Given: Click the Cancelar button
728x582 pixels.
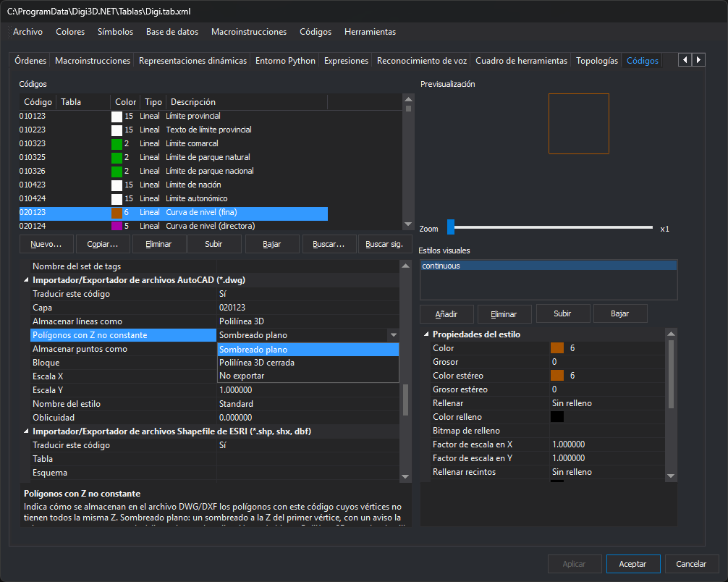Looking at the screenshot, I should click(x=691, y=564).
